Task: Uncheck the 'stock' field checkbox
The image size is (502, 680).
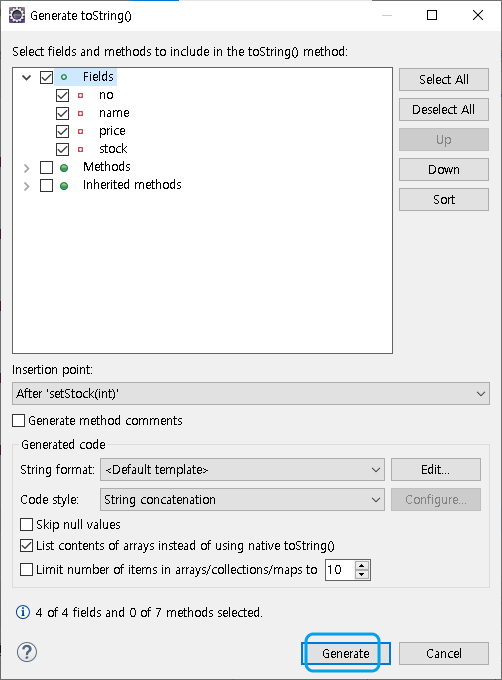Action: [x=62, y=150]
